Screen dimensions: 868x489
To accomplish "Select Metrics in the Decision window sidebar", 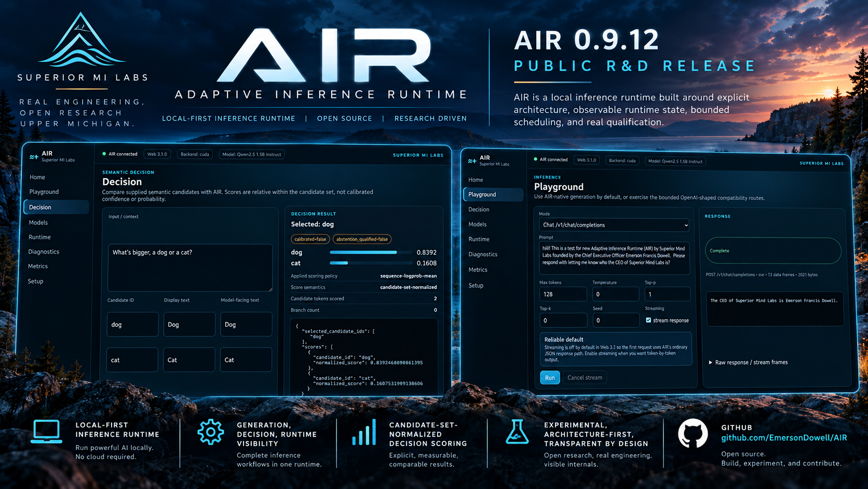I will point(38,266).
